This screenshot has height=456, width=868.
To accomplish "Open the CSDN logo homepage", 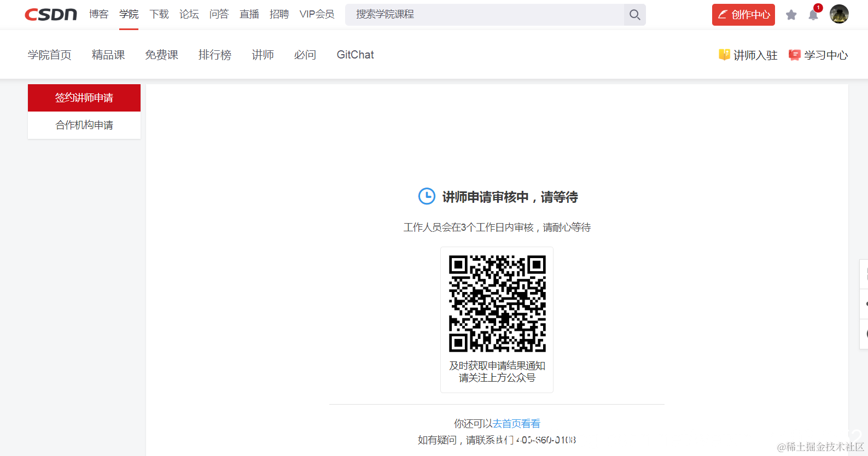I will [x=51, y=15].
